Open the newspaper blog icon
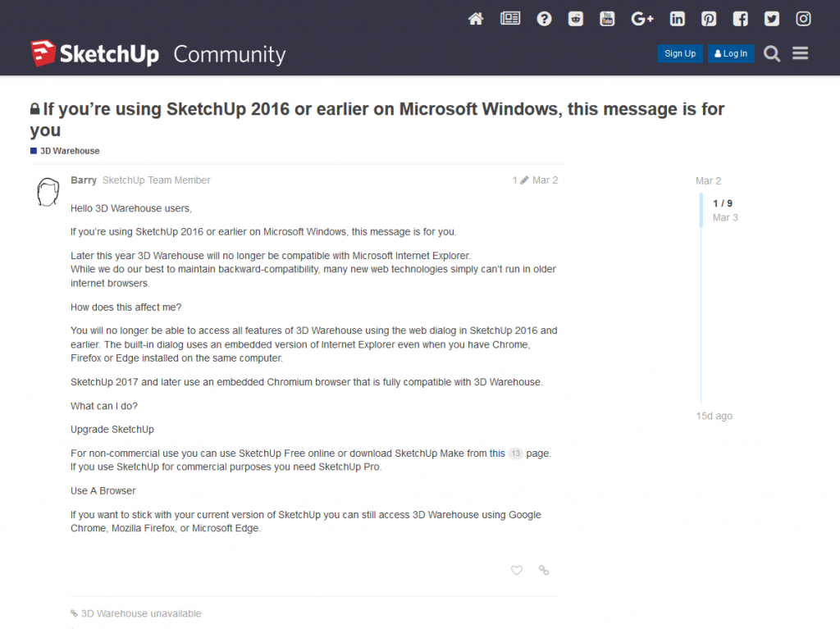Screen dimensions: 840x629 [x=510, y=19]
